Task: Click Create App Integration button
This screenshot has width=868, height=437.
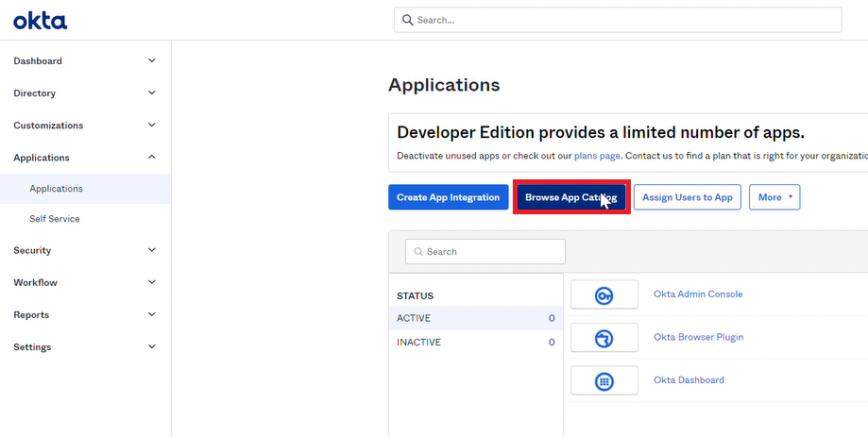Action: point(449,197)
